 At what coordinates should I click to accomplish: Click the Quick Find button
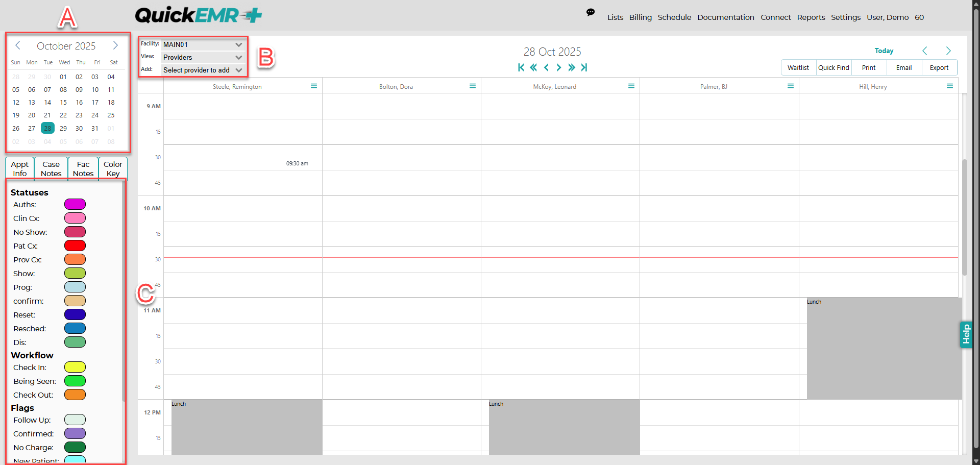point(834,67)
